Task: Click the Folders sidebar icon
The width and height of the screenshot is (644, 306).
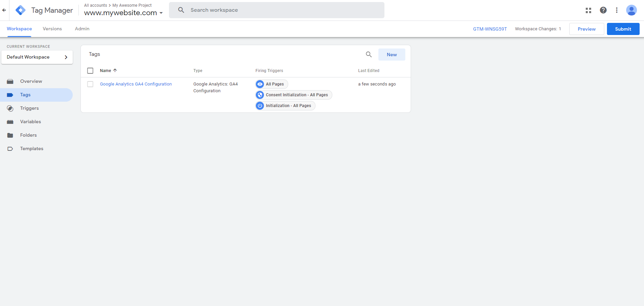Action: tap(10, 135)
